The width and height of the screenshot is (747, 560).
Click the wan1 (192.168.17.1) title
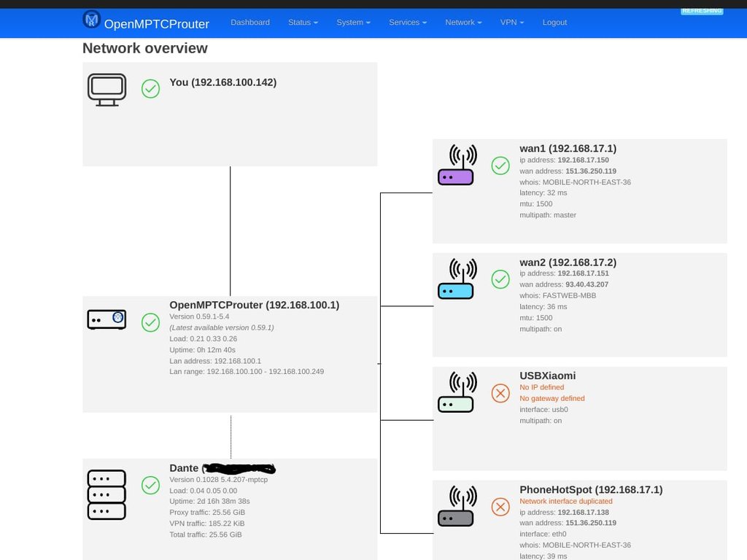[x=568, y=149]
